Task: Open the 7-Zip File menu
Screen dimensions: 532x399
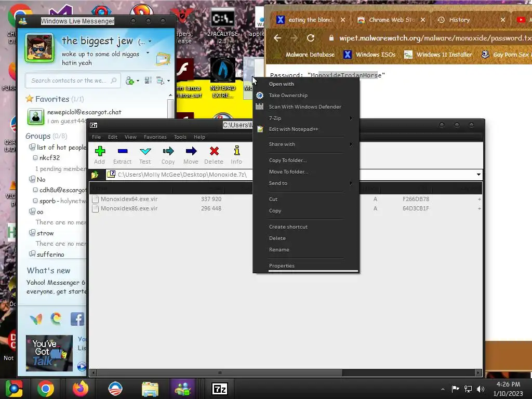Action: click(96, 137)
